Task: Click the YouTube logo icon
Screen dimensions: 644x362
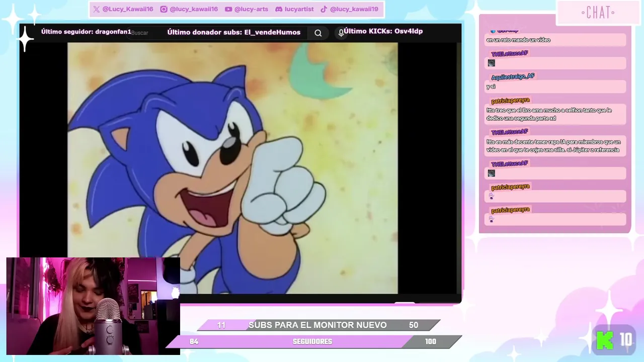Action: [x=228, y=9]
